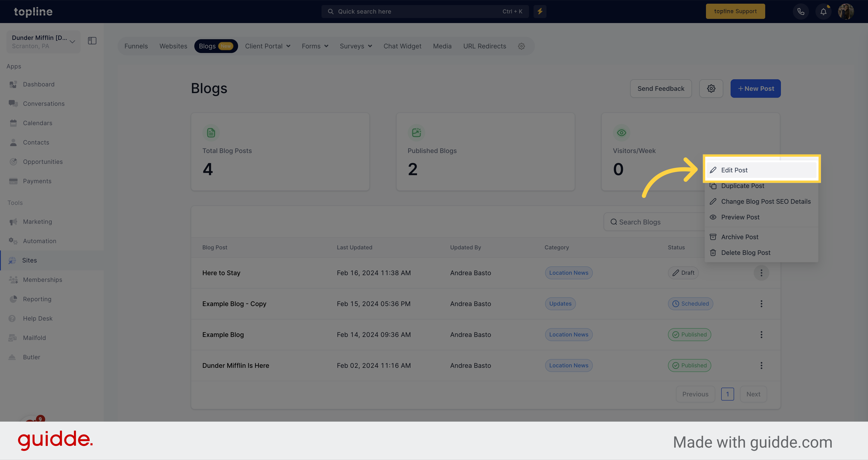The width and height of the screenshot is (868, 460).
Task: Open the phone dialer icon
Action: 801,12
